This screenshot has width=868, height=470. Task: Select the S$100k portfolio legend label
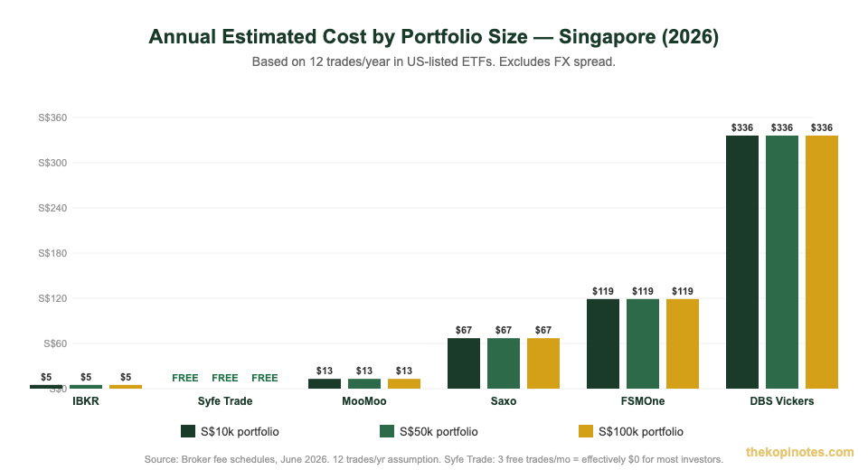click(x=641, y=432)
